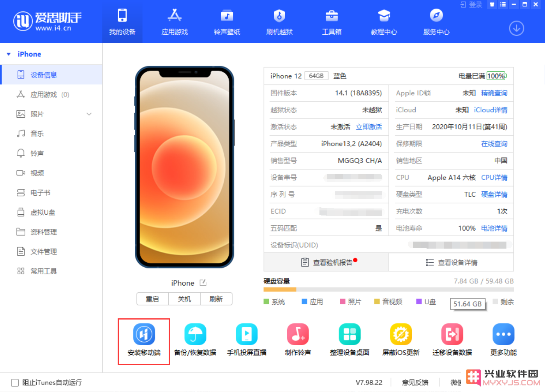
Task: Click the shirt skin icon in title bar
Action: (x=492, y=5)
